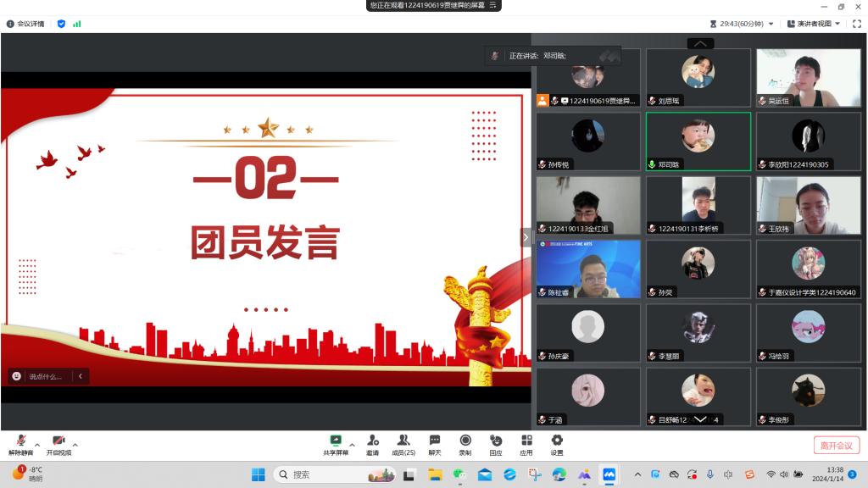Click the 说点什么 chat input field
868x488 pixels.
coord(46,376)
